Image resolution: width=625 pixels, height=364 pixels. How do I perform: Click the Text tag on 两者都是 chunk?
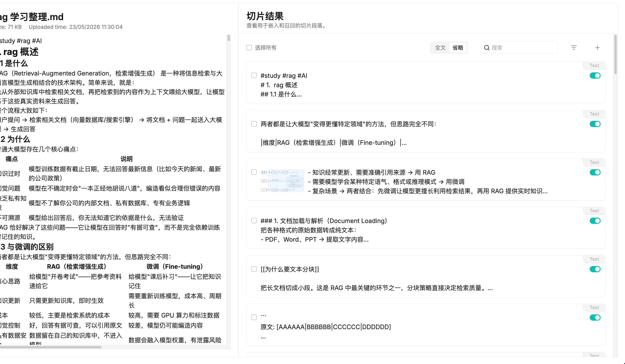[x=594, y=114]
